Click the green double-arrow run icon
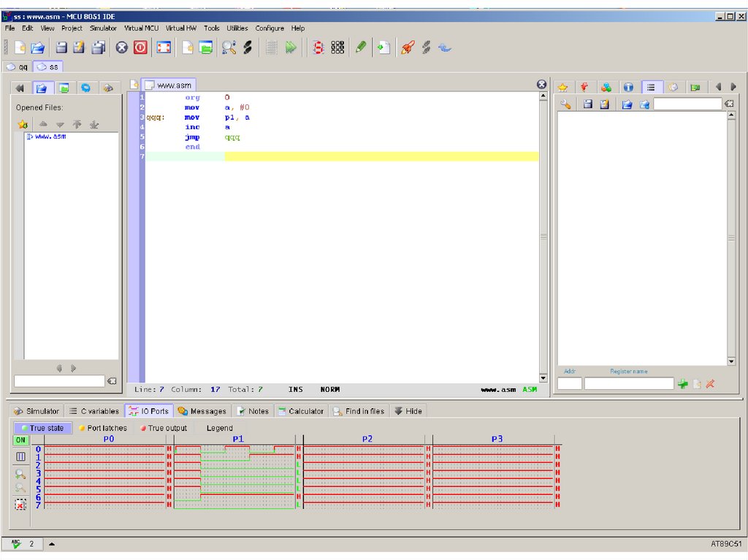 click(291, 47)
